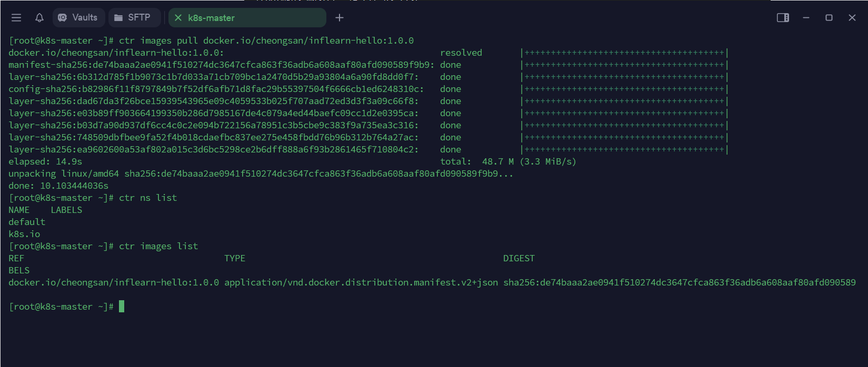Toggle the right side panel icon
This screenshot has height=367, width=868.
point(783,18)
